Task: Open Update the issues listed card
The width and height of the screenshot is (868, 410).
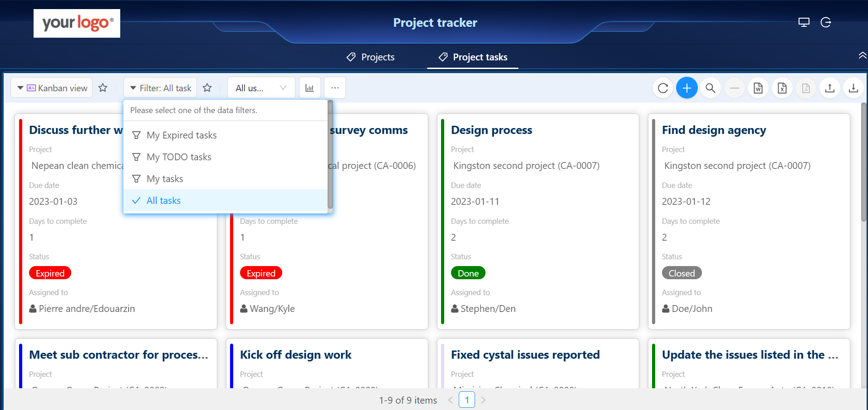Action: point(750,355)
